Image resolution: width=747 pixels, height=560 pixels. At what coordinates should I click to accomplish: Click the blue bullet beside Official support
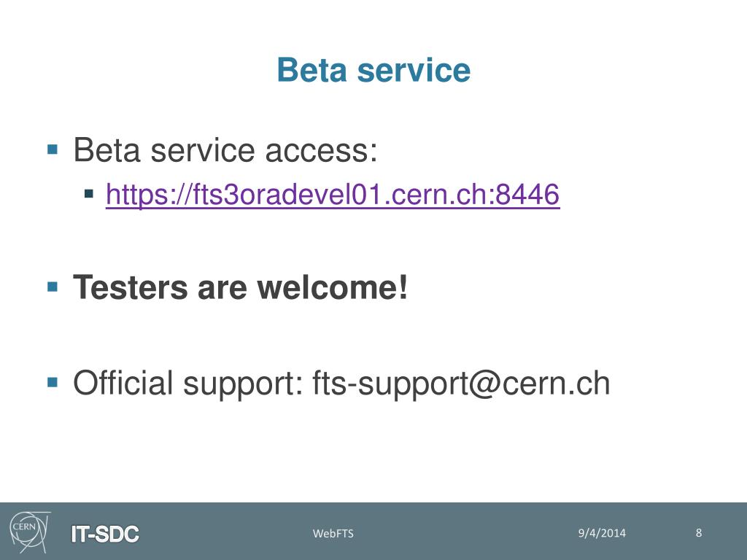(53, 382)
